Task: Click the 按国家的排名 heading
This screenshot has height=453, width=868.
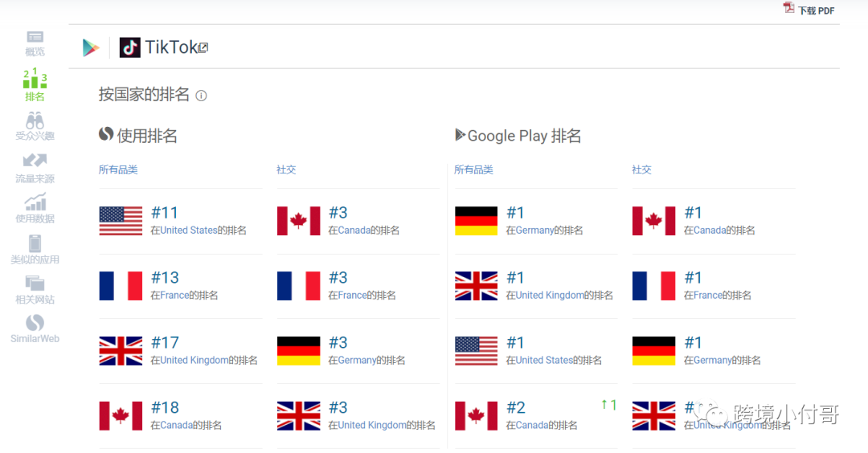Action: tap(144, 95)
